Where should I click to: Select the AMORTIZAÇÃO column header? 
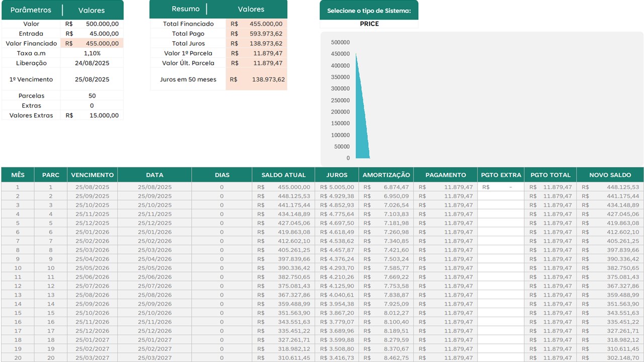(386, 175)
